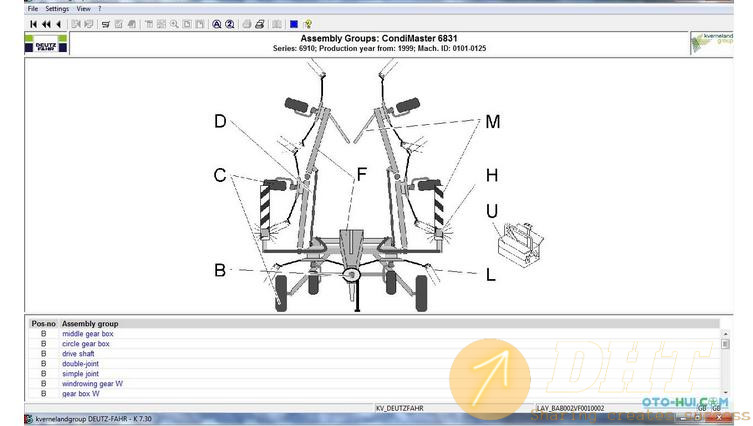Go back one step with single left arrow

pyautogui.click(x=59, y=24)
